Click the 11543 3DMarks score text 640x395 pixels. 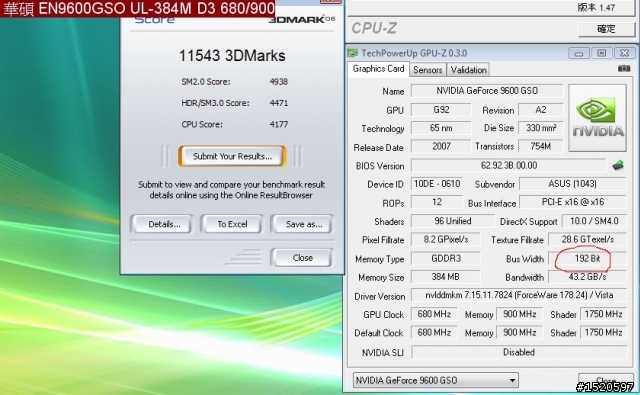click(x=232, y=55)
